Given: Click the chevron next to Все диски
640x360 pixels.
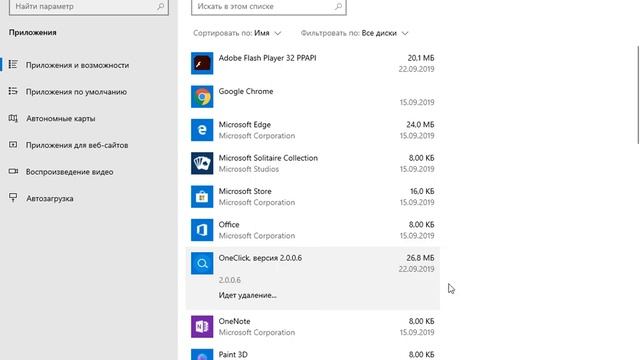Looking at the screenshot, I should tap(405, 33).
